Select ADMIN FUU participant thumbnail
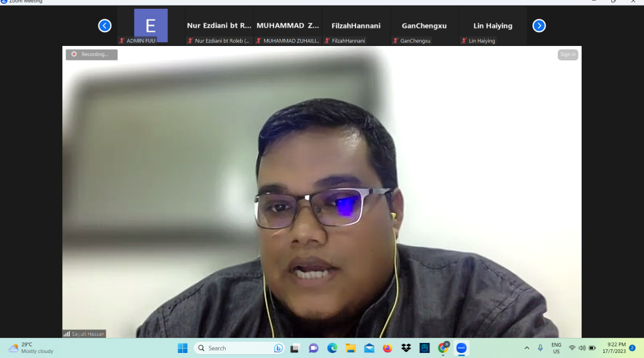 point(151,26)
